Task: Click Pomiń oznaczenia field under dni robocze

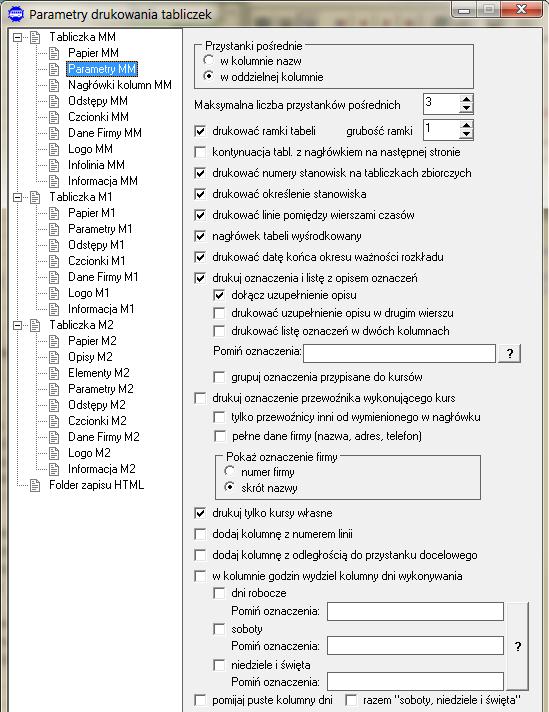Action: (x=415, y=611)
